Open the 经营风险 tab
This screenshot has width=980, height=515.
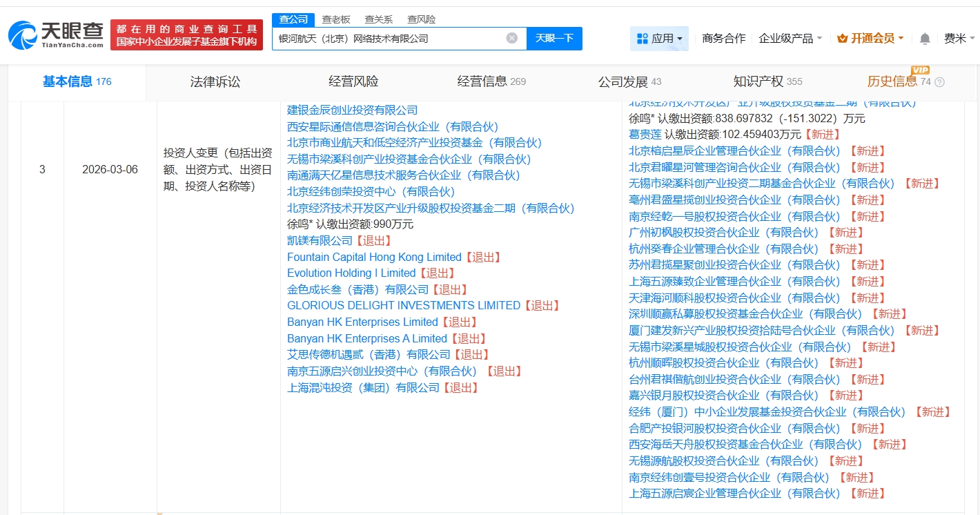tap(353, 82)
